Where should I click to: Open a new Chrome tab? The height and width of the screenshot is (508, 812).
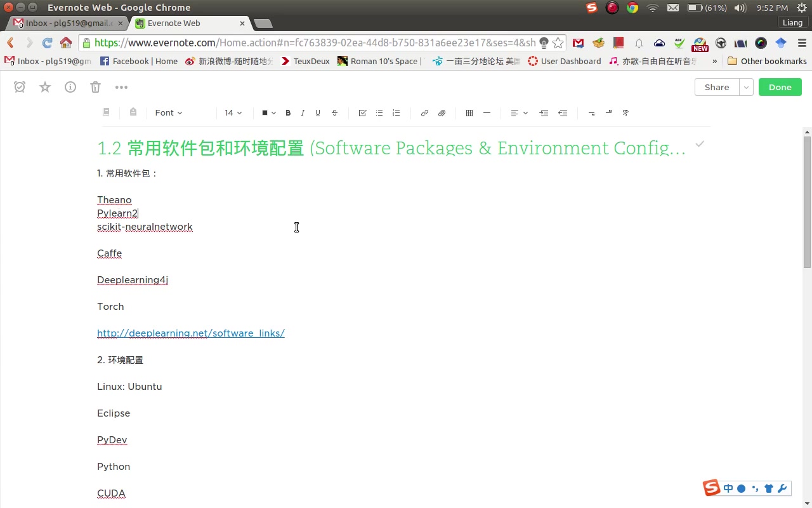click(263, 23)
